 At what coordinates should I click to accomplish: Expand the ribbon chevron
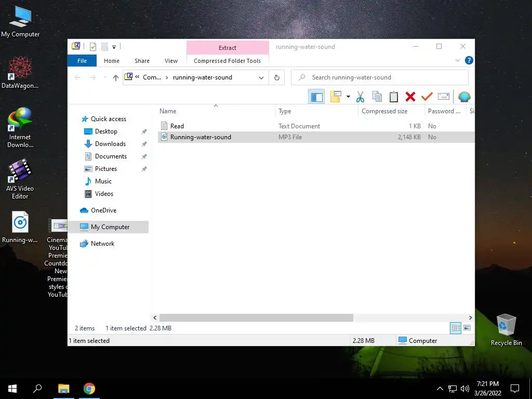[x=457, y=60]
